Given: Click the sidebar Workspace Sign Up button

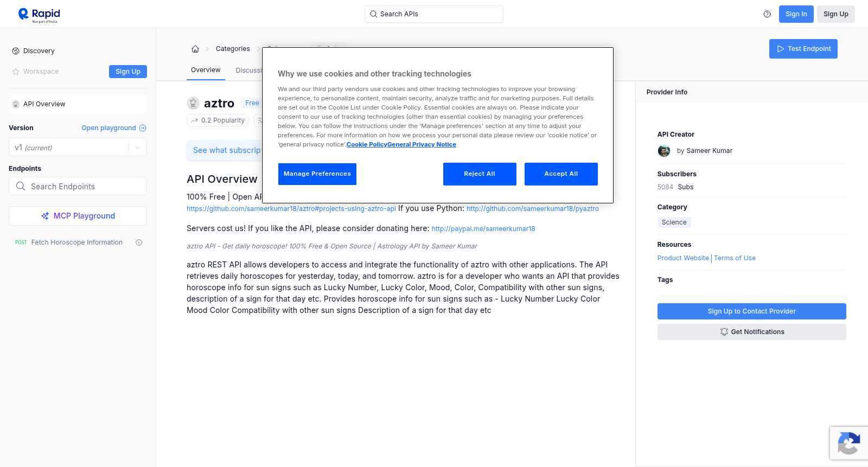Looking at the screenshot, I should (x=128, y=72).
